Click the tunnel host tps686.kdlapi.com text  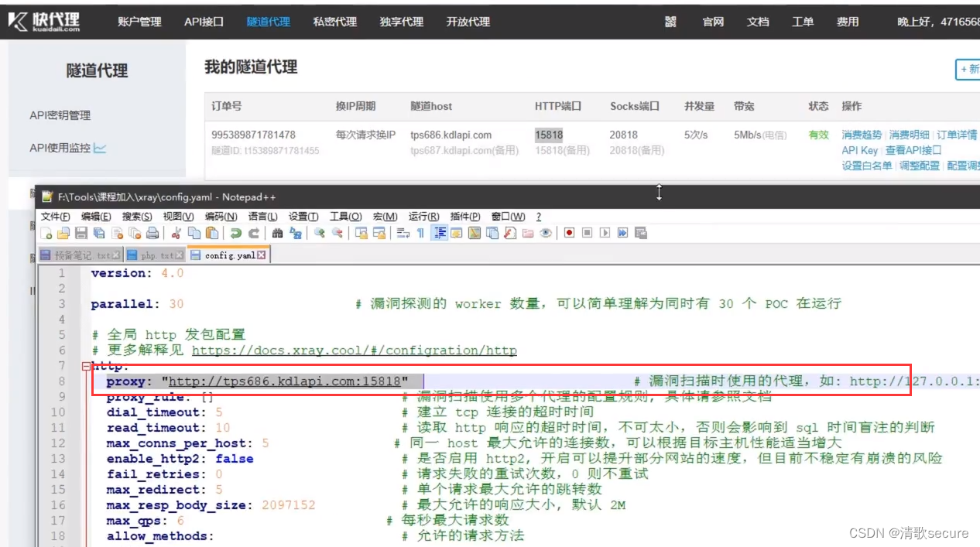tap(451, 135)
